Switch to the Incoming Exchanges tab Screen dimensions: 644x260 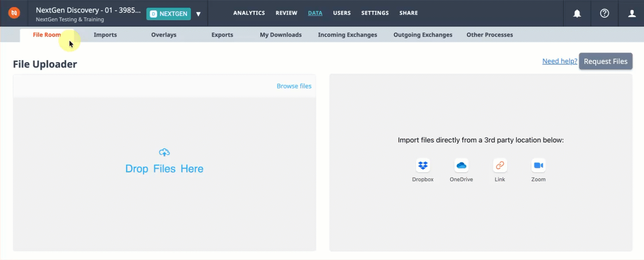coord(348,35)
